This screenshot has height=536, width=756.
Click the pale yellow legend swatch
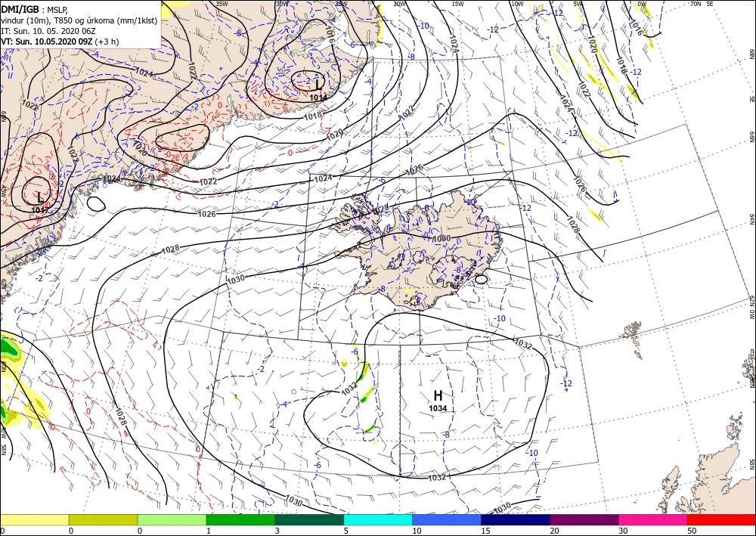(34, 519)
